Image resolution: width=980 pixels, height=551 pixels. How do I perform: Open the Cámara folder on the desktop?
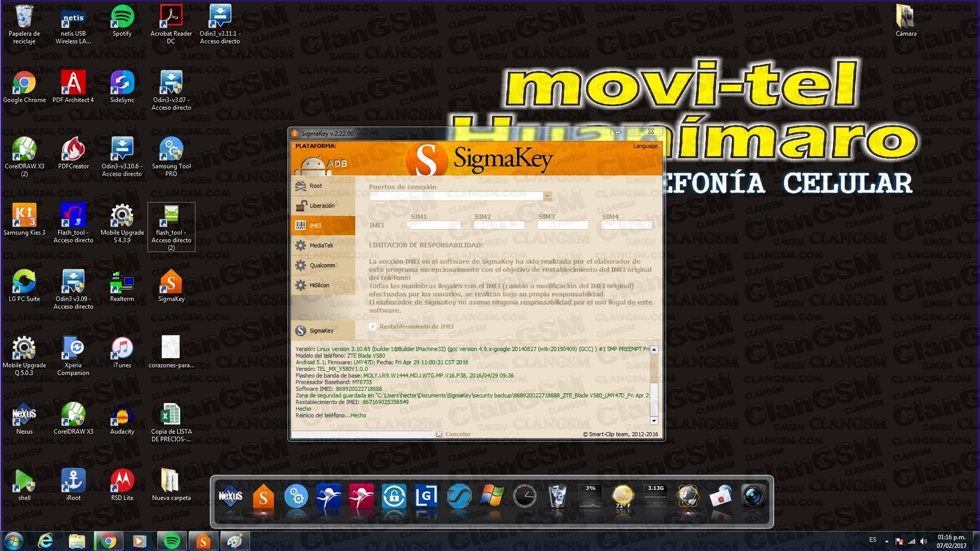(906, 21)
